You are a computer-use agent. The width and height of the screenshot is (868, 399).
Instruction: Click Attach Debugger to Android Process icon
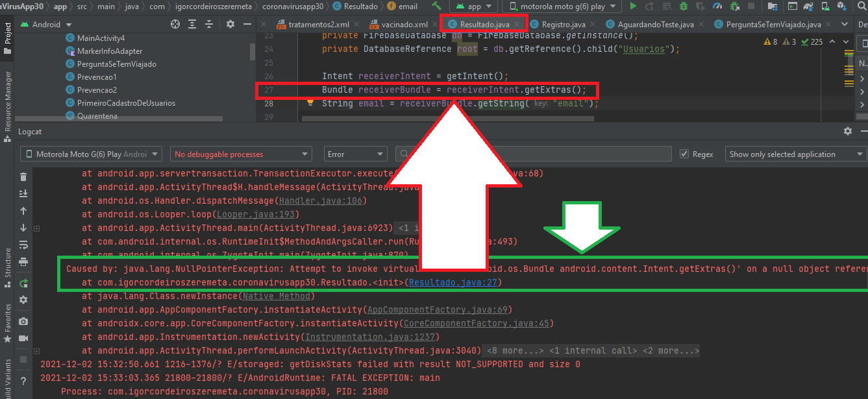click(734, 6)
